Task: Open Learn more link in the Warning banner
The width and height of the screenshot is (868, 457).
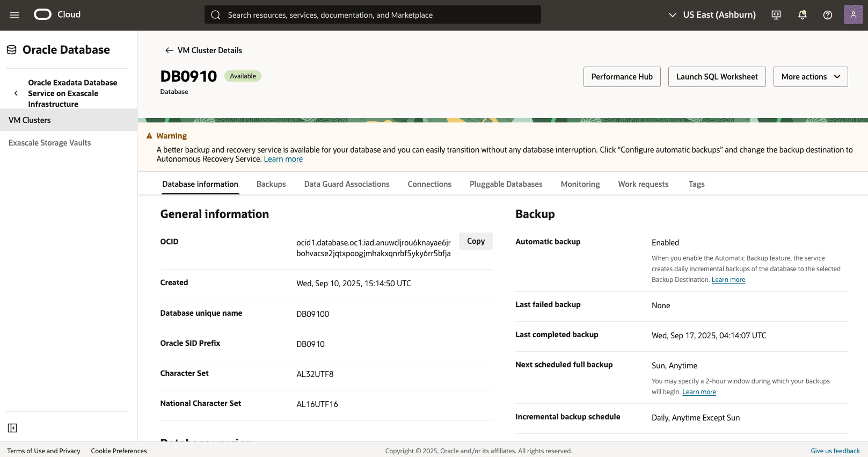Action: pyautogui.click(x=283, y=159)
